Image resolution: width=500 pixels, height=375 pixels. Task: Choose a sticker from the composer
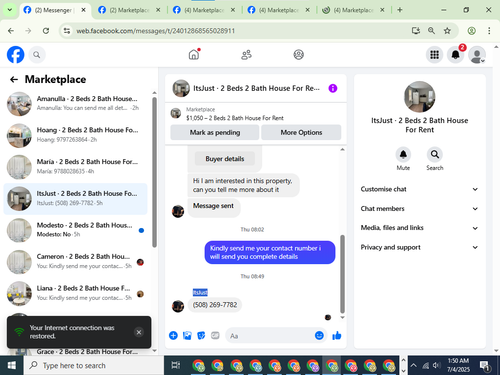click(x=201, y=335)
